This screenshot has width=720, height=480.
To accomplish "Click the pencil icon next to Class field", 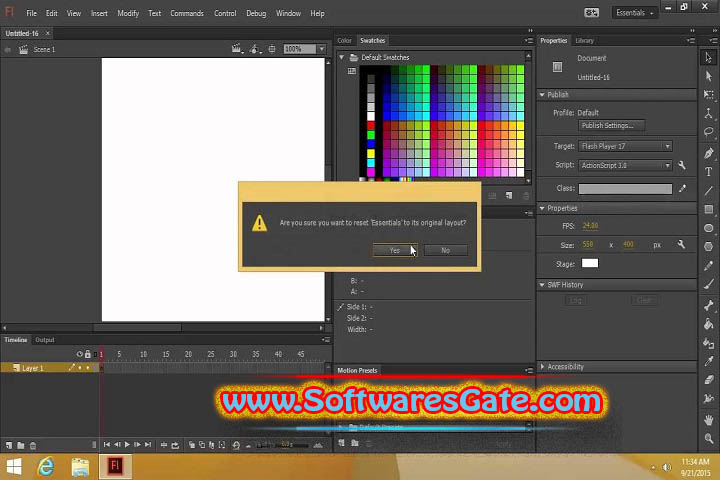I will pos(682,188).
